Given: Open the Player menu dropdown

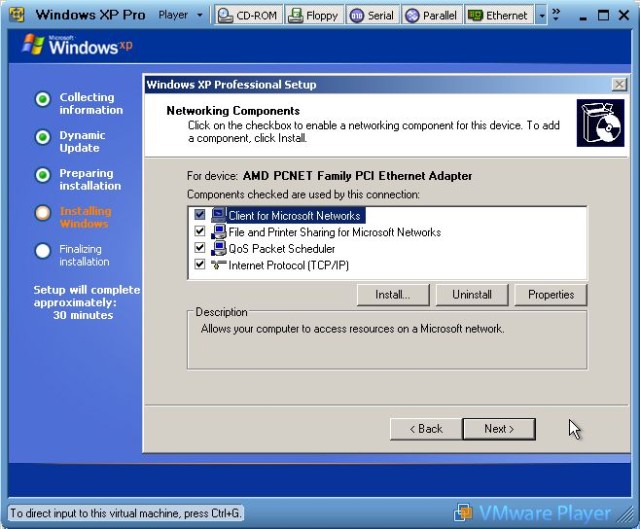Looking at the screenshot, I should [x=180, y=15].
